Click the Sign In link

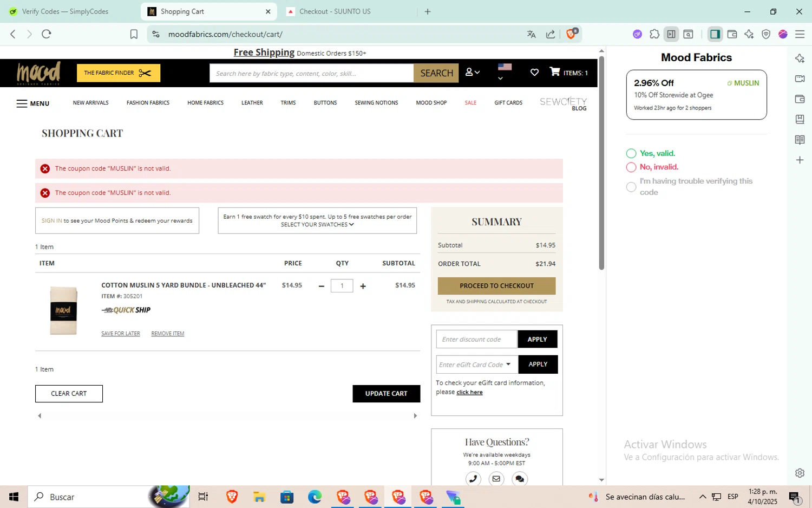pyautogui.click(x=51, y=221)
